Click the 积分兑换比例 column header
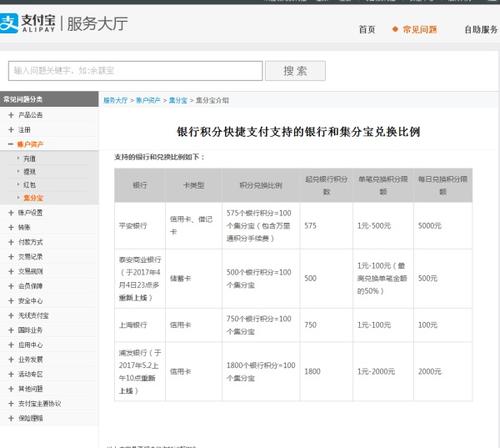This screenshot has width=500, height=448. [261, 185]
